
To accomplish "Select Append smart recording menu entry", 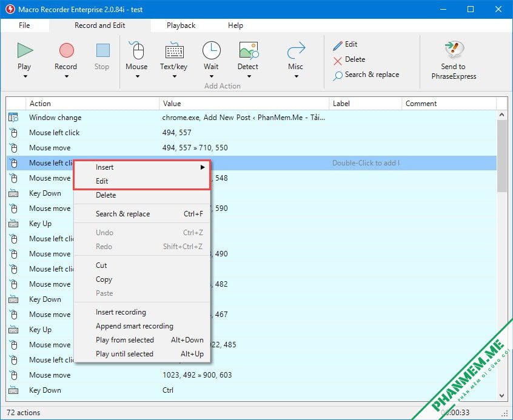I will click(x=142, y=326).
